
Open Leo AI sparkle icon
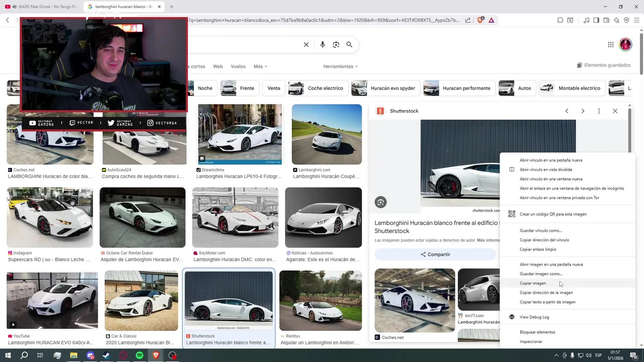(x=616, y=20)
